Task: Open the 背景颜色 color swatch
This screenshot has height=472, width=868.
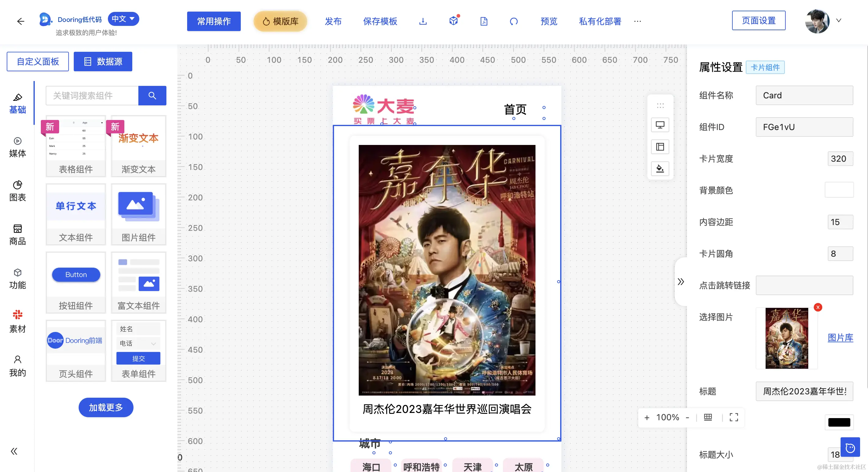Action: click(x=839, y=190)
